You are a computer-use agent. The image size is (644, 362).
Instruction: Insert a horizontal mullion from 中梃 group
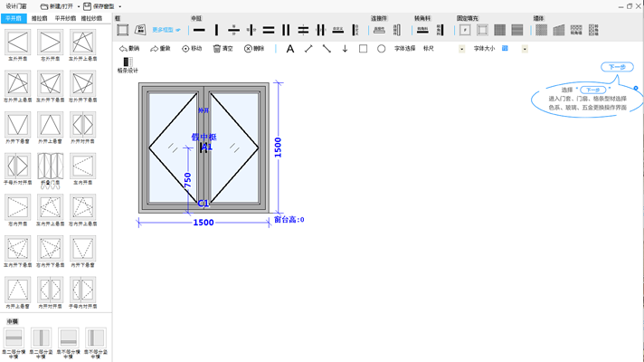tap(199, 31)
